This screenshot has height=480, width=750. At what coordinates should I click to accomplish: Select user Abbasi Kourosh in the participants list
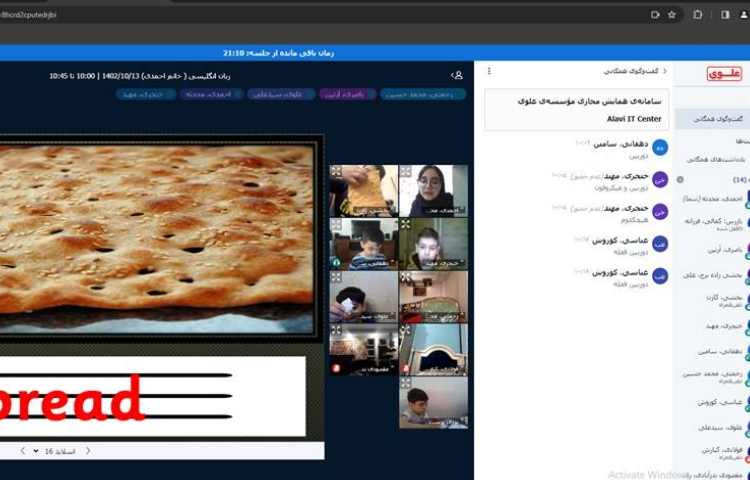[x=718, y=402]
